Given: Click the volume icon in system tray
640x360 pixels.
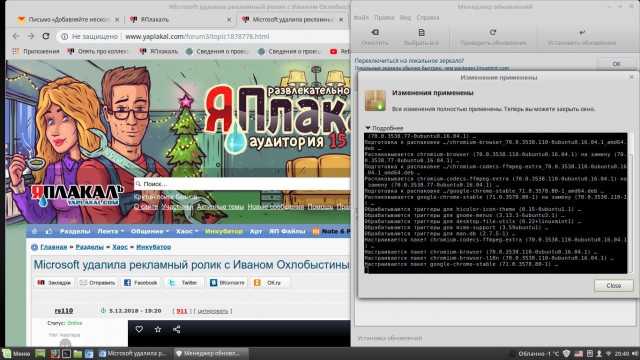Looking at the screenshot, I should click(x=635, y=353).
